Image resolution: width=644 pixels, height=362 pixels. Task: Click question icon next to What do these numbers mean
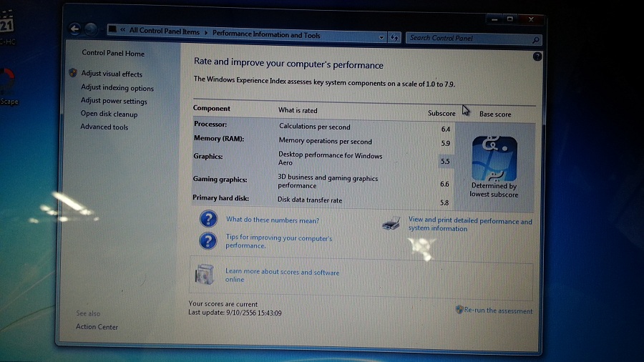[208, 219]
